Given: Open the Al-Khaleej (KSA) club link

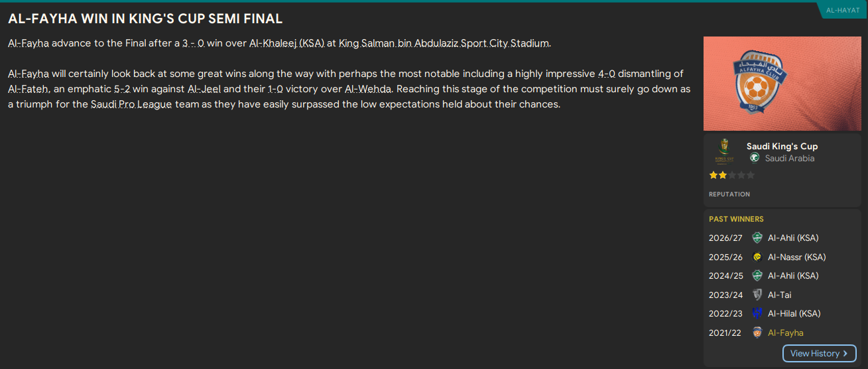Looking at the screenshot, I should [x=286, y=43].
